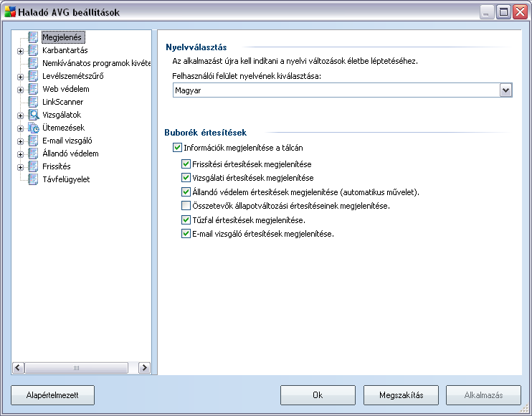This screenshot has width=532, height=416.
Task: Expand the Karbantartás tree node
Action: tap(20, 51)
